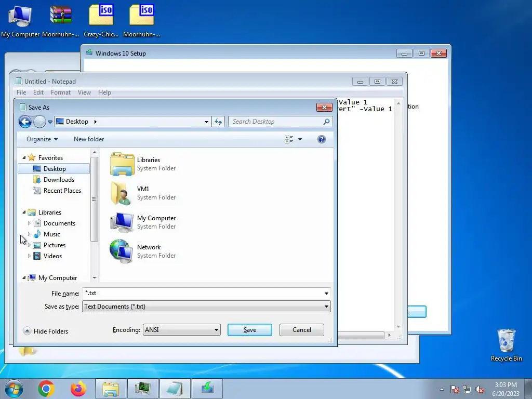Click the Search Desktop field
The height and width of the screenshot is (399, 532).
tap(280, 122)
